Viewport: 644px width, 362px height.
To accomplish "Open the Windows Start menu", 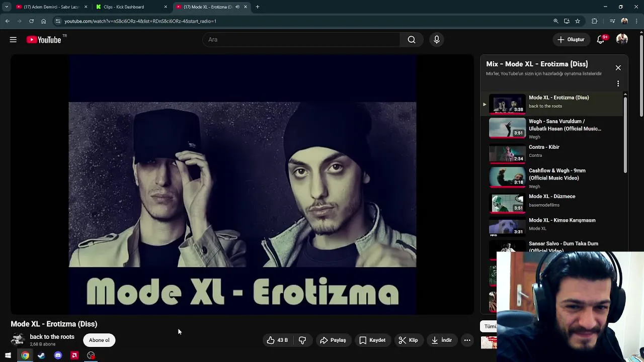I will [8, 355].
